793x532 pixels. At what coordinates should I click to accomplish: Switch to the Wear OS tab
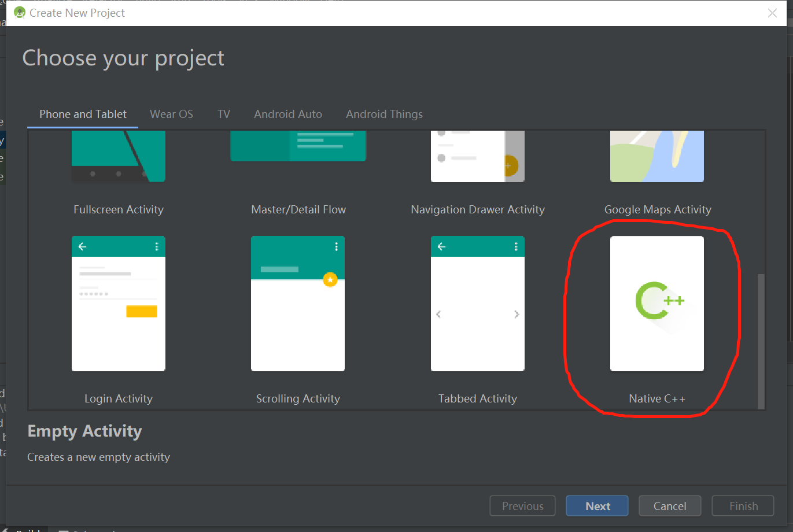pos(171,114)
